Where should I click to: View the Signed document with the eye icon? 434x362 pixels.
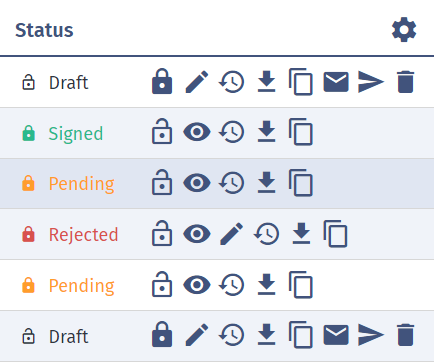point(197,132)
